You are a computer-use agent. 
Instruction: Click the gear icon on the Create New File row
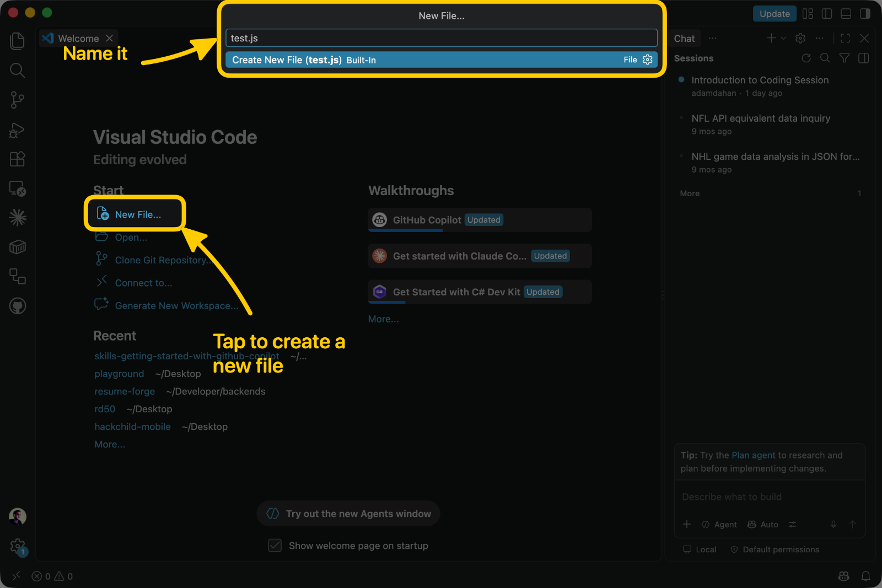click(x=648, y=60)
